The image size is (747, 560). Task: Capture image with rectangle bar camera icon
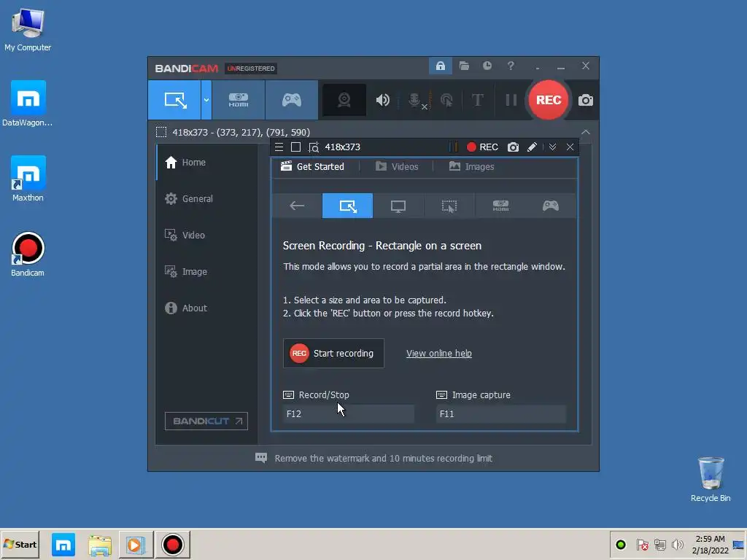(513, 147)
